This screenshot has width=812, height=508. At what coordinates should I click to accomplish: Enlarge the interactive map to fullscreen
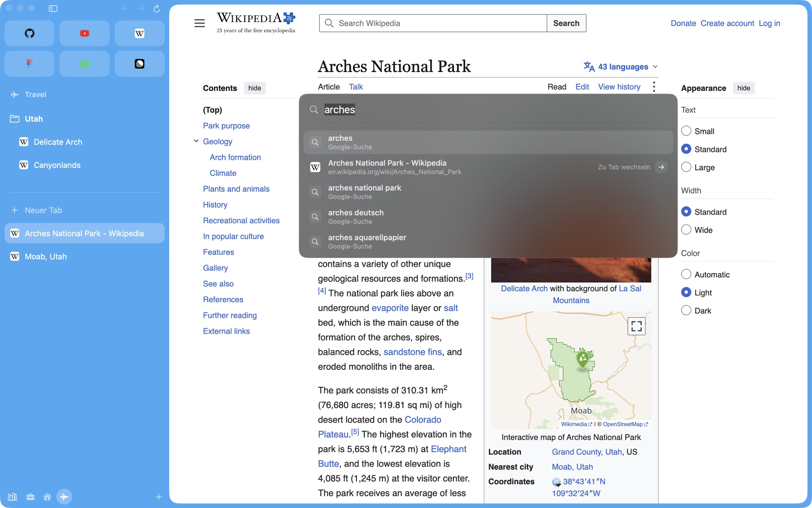[x=636, y=326]
